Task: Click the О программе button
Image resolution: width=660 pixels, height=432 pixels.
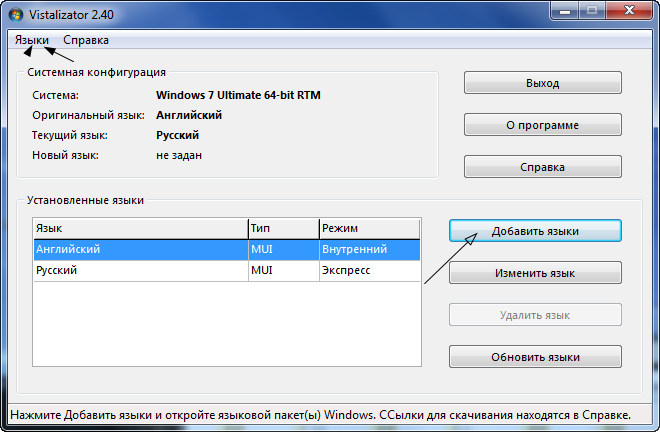Action: (x=542, y=125)
